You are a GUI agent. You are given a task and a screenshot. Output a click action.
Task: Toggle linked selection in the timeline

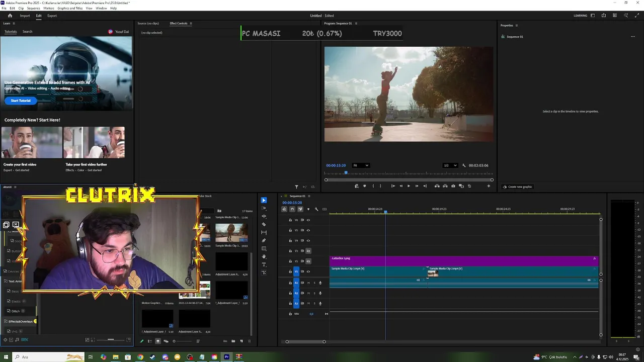[x=300, y=209]
